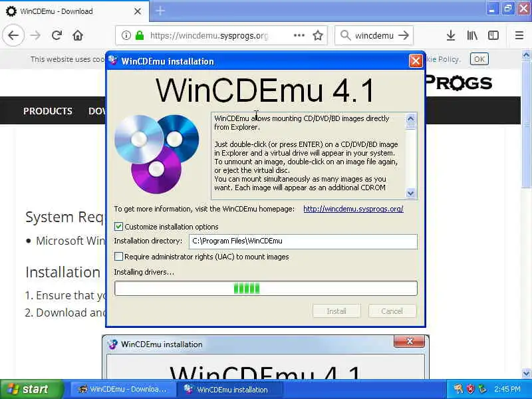
Task: Click 'Installing drivers...' status text
Action: pos(144,272)
